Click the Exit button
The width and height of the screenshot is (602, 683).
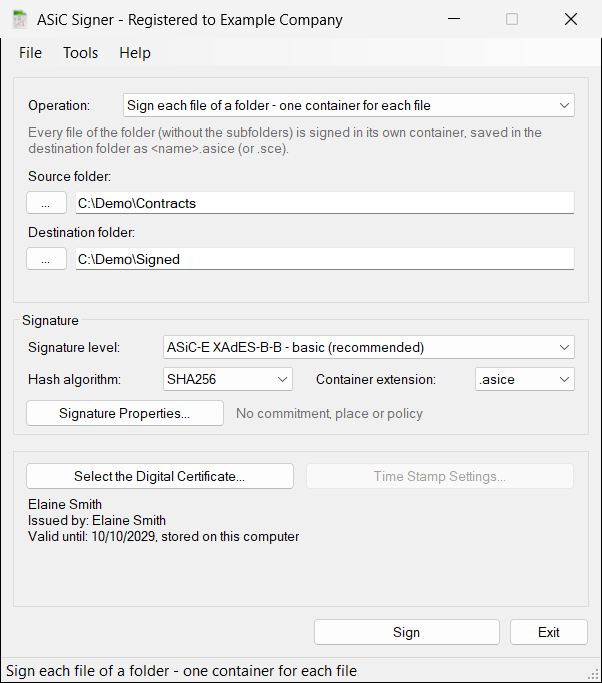[549, 632]
